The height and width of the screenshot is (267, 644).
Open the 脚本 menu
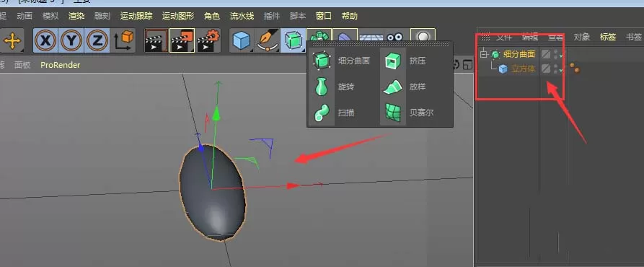(x=298, y=16)
